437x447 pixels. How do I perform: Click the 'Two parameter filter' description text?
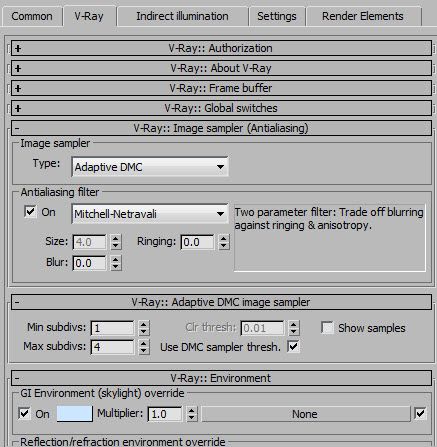[329, 219]
